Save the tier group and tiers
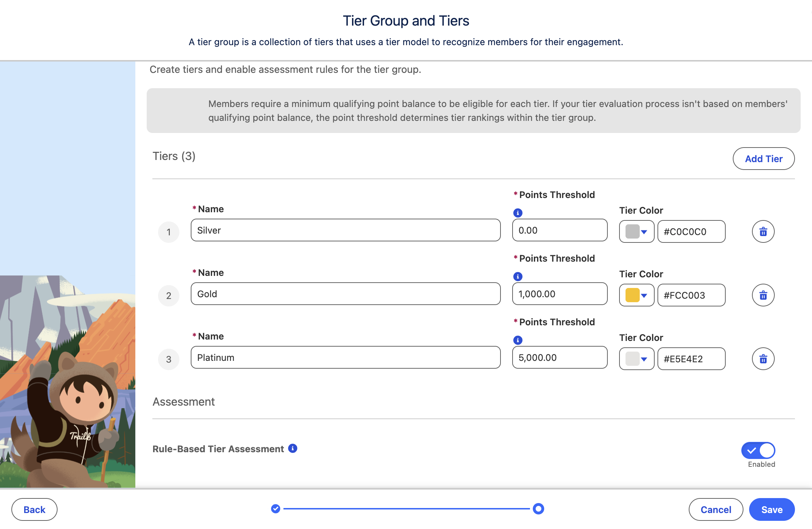This screenshot has width=812, height=529. point(772,510)
